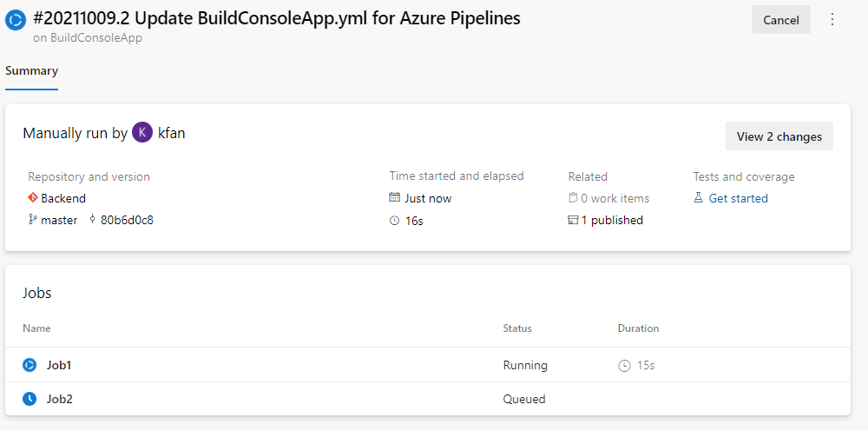Open the master branch link

(59, 220)
